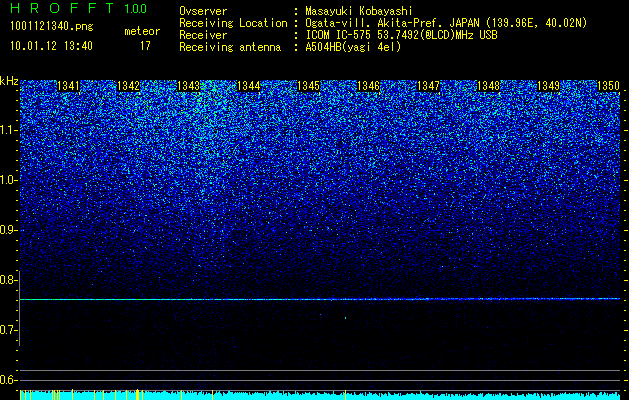
Task: Click the 0.6 frequency axis label
Action: pos(8,380)
